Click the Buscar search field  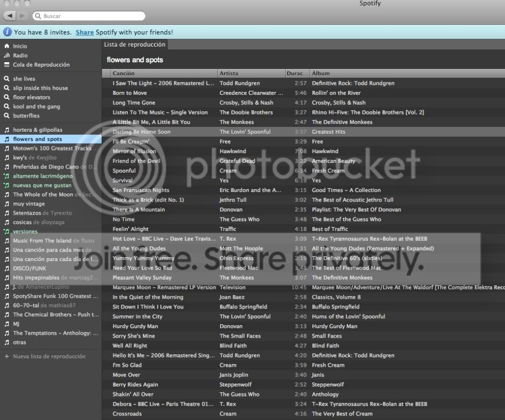pyautogui.click(x=91, y=16)
